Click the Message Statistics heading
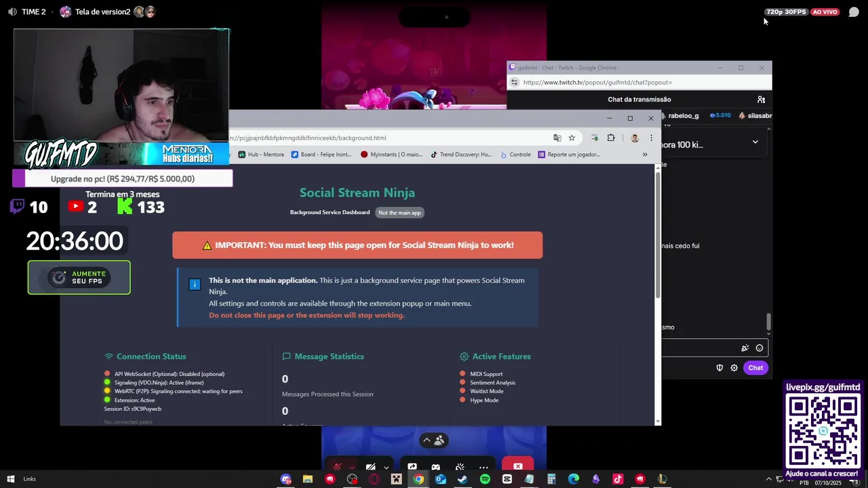Viewport: 868px width, 488px height. [323, 357]
